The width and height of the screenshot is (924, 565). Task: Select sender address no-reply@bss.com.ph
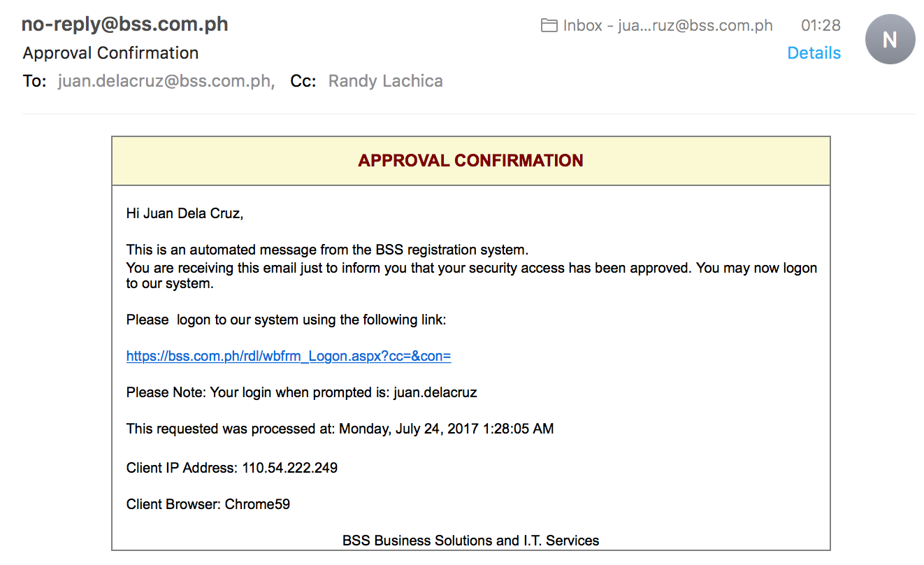coord(125,24)
